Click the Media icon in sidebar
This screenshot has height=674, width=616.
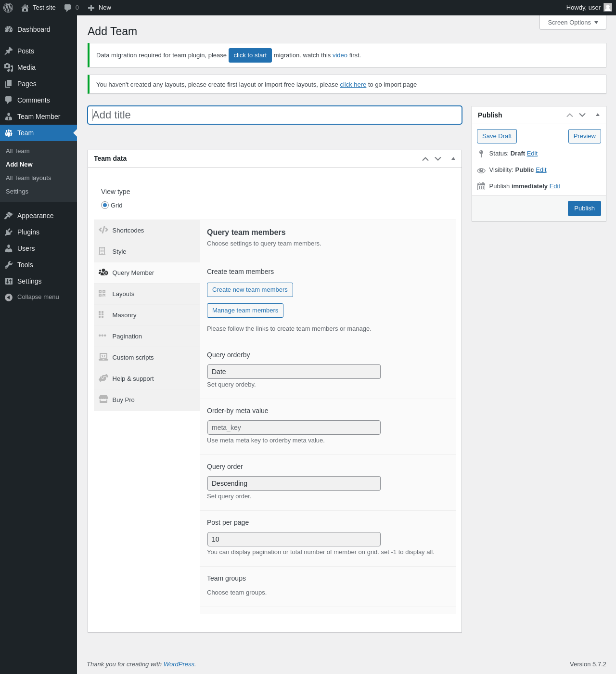tap(9, 67)
